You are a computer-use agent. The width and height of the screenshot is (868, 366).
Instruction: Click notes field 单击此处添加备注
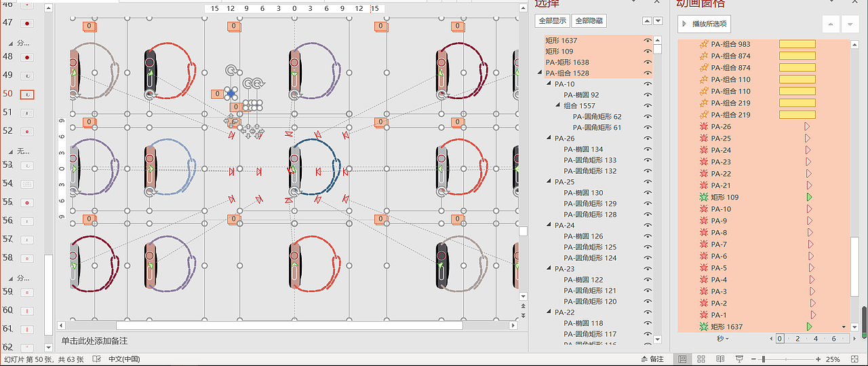tap(94, 341)
